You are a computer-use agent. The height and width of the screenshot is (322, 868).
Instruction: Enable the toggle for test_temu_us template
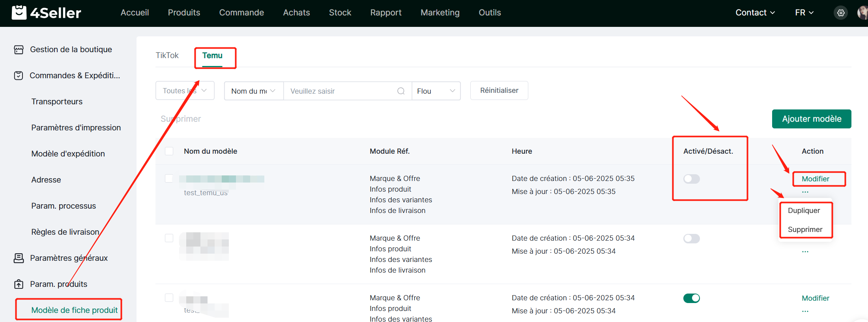point(692,179)
